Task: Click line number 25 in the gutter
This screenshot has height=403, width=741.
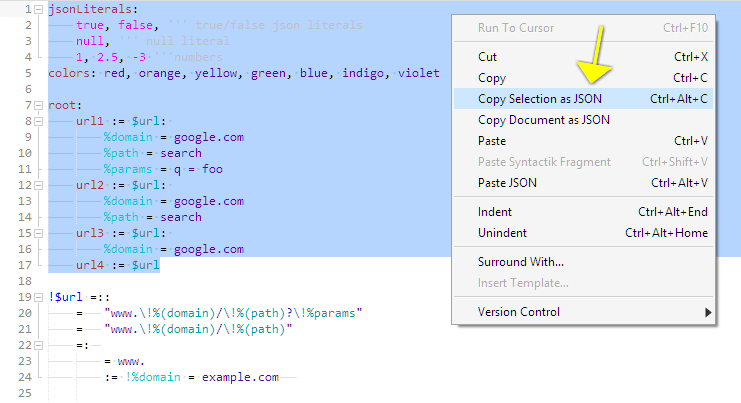Action: (20, 394)
